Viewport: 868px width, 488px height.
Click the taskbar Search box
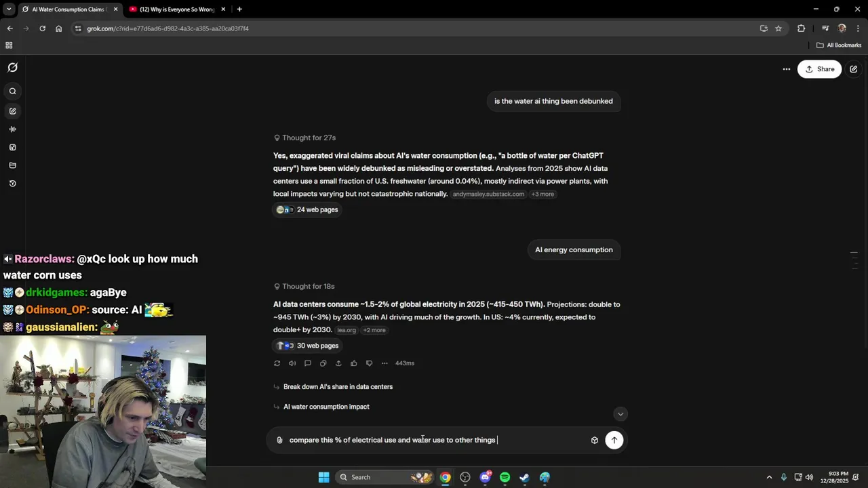tap(384, 477)
